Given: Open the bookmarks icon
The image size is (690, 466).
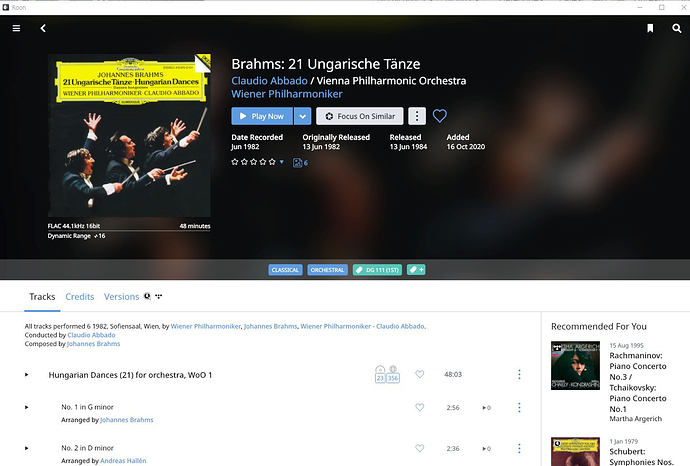Looking at the screenshot, I should click(x=650, y=28).
